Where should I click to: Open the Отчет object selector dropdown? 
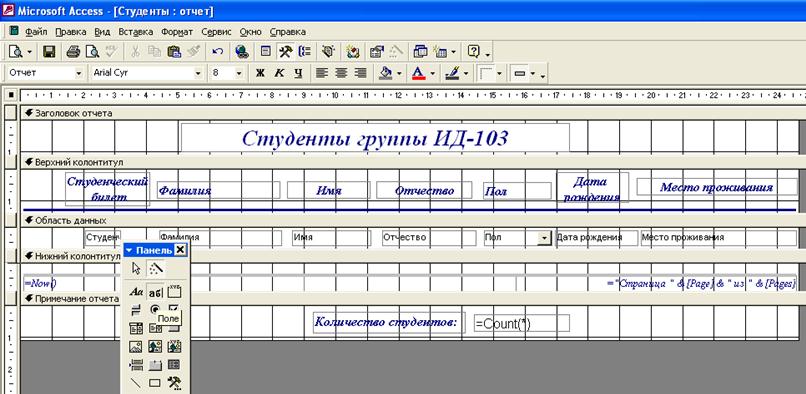coord(79,74)
